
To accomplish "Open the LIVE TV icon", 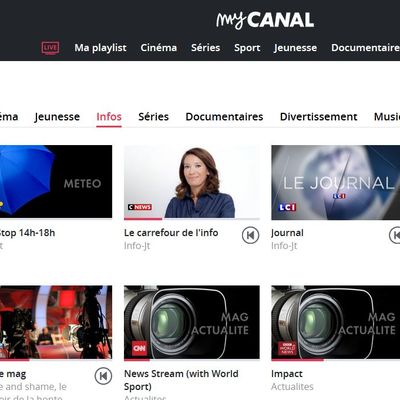I will (50, 48).
